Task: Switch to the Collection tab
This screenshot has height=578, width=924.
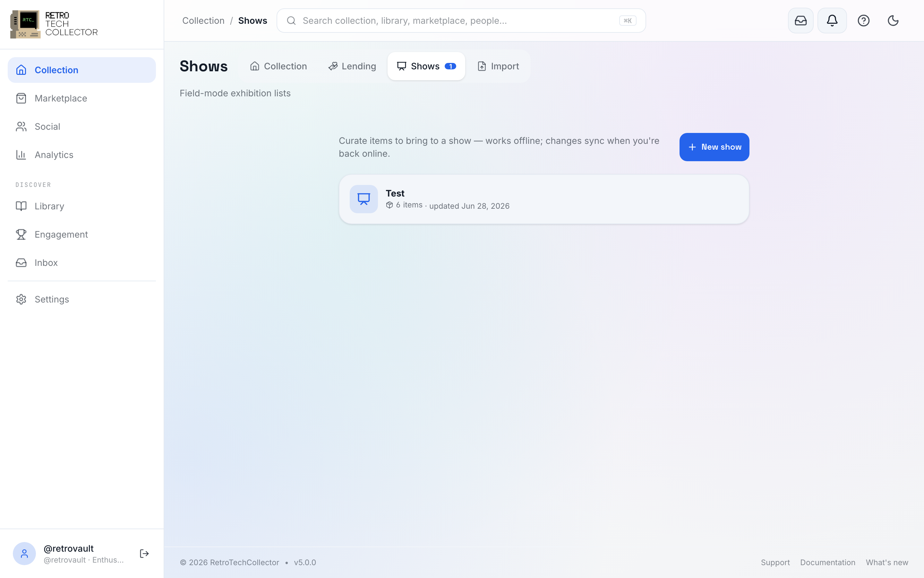Action: [x=278, y=66]
